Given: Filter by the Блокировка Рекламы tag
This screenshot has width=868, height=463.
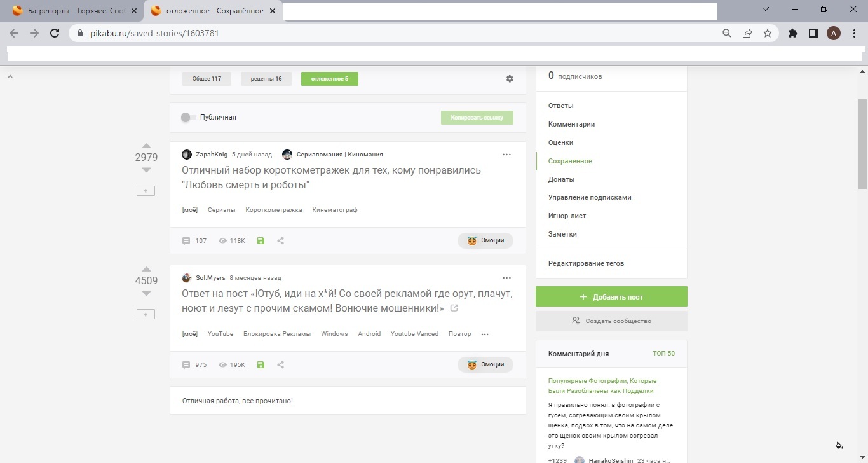Looking at the screenshot, I should [277, 334].
